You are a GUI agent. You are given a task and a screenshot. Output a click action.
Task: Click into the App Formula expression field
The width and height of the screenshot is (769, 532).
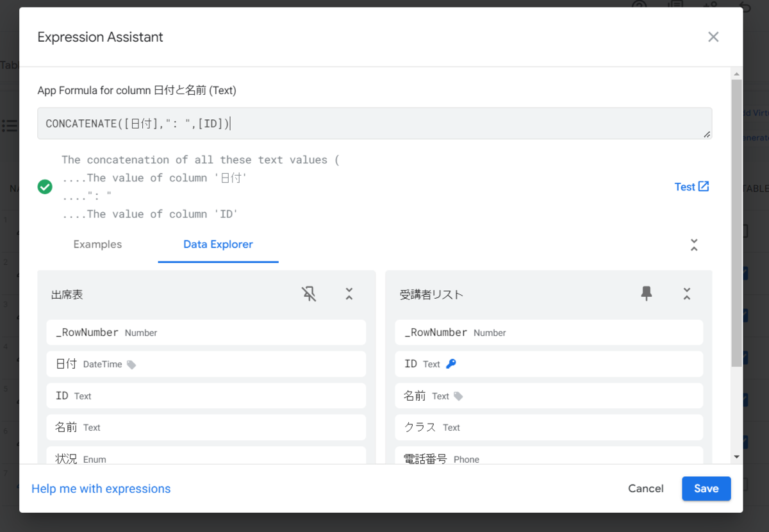pos(374,123)
